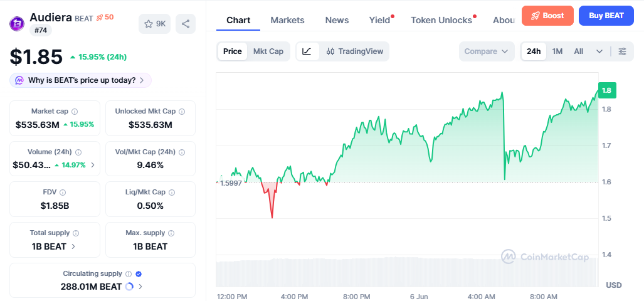Open Unlocked Mkt Cap info icon
The width and height of the screenshot is (644, 301).
point(182,111)
